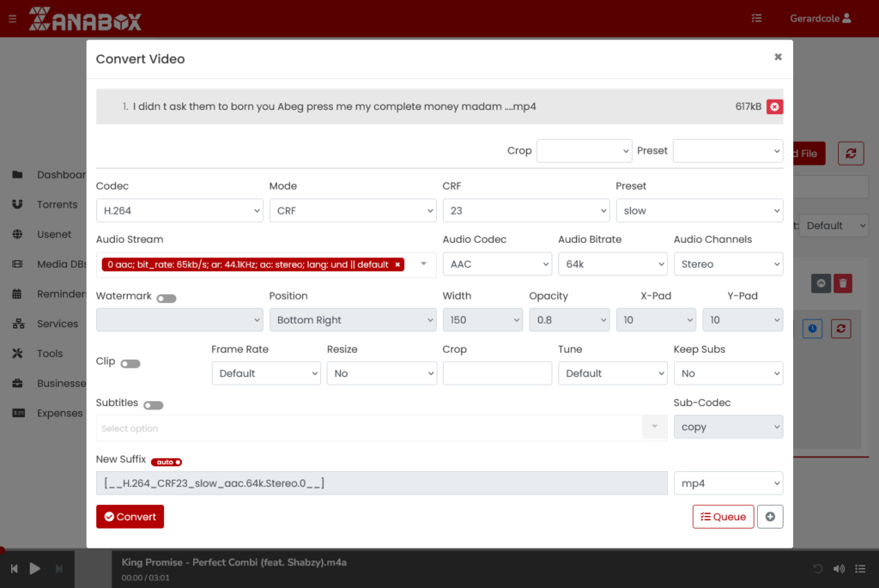The width and height of the screenshot is (879, 588).
Task: Add the conversion to the Queue
Action: pos(723,516)
